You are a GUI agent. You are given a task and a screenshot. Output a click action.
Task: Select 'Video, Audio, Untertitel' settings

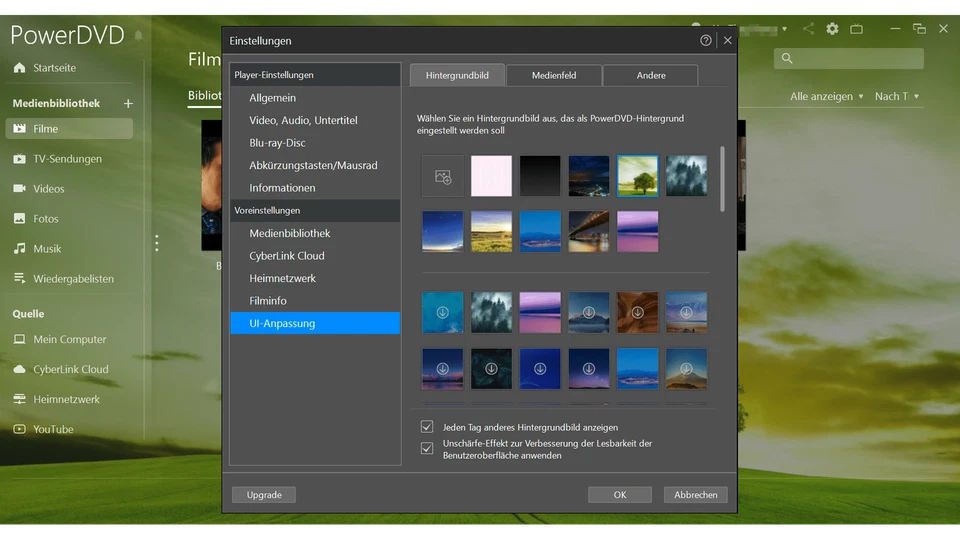pyautogui.click(x=303, y=120)
